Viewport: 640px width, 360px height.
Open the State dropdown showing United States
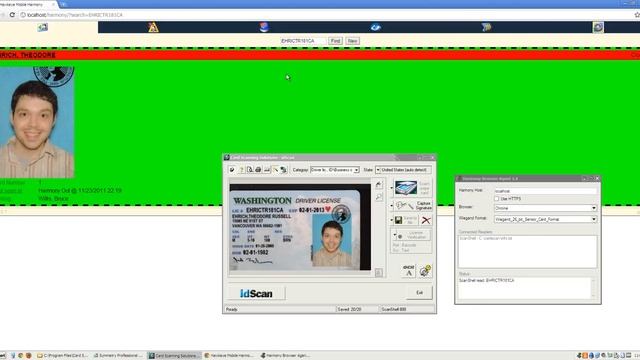[403, 169]
